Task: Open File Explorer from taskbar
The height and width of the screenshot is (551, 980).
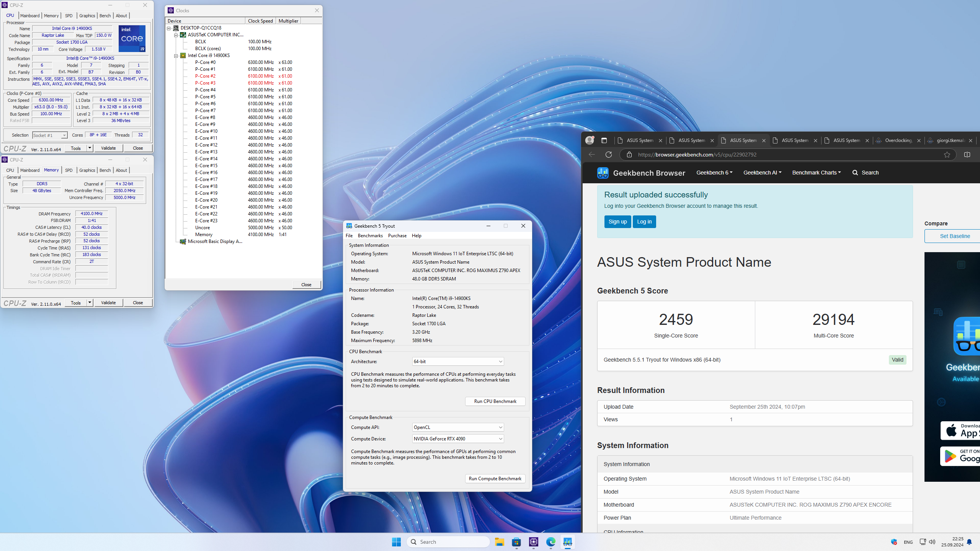Action: coord(499,542)
